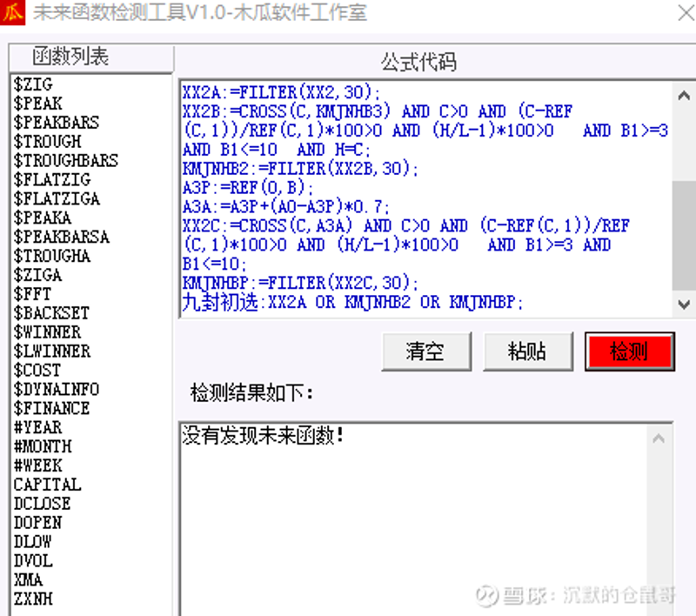Image resolution: width=696 pixels, height=616 pixels.
Task: Select $FFT in the function list
Action: coord(32,294)
